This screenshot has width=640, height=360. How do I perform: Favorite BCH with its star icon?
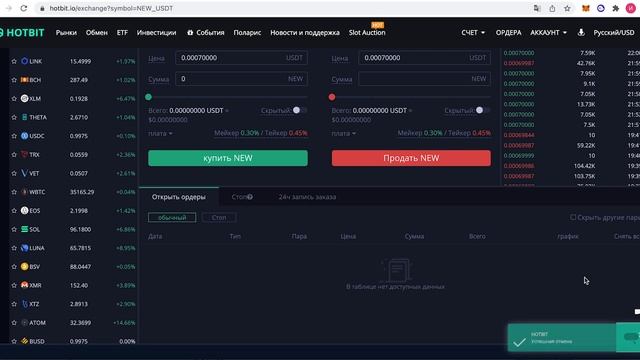pos(14,80)
